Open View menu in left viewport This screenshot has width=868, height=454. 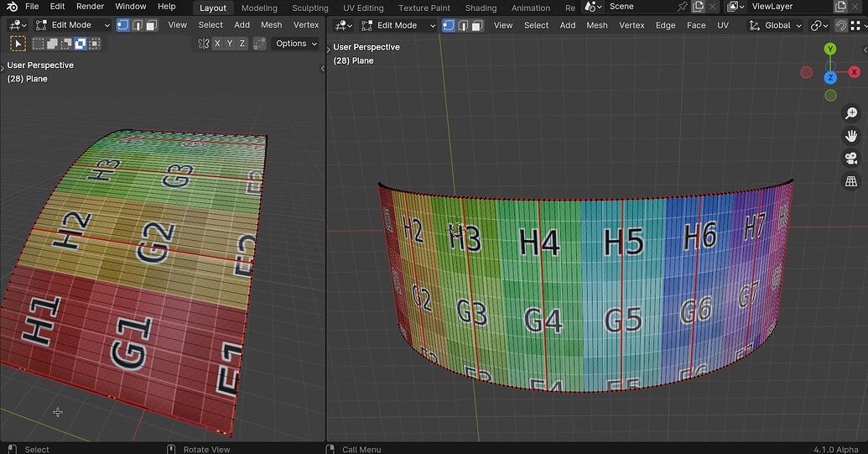point(177,25)
